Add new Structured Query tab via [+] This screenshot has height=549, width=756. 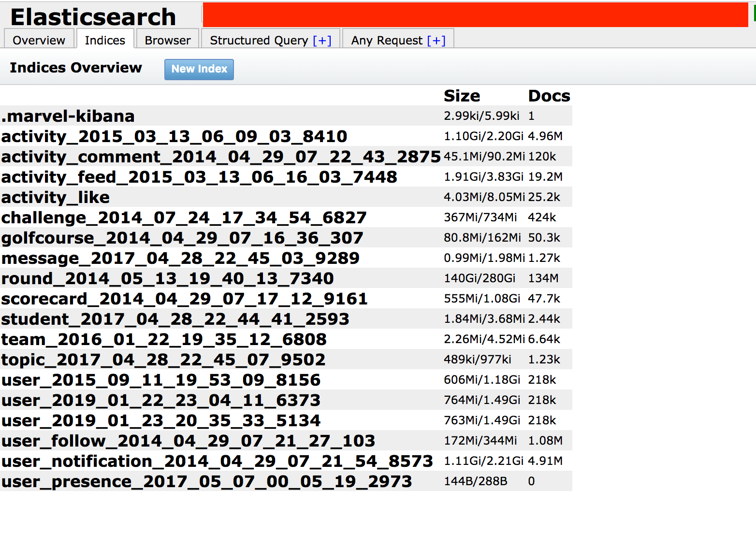pyautogui.click(x=322, y=40)
